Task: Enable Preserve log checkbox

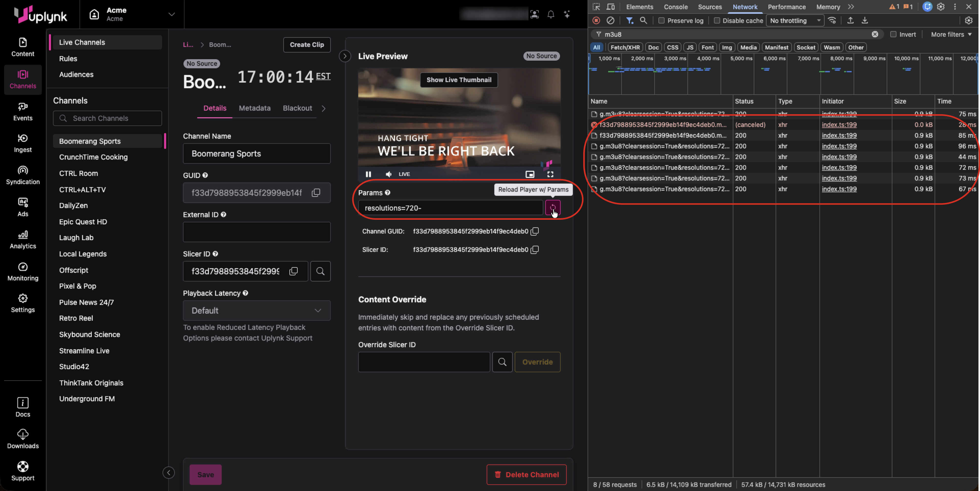Action: point(661,21)
